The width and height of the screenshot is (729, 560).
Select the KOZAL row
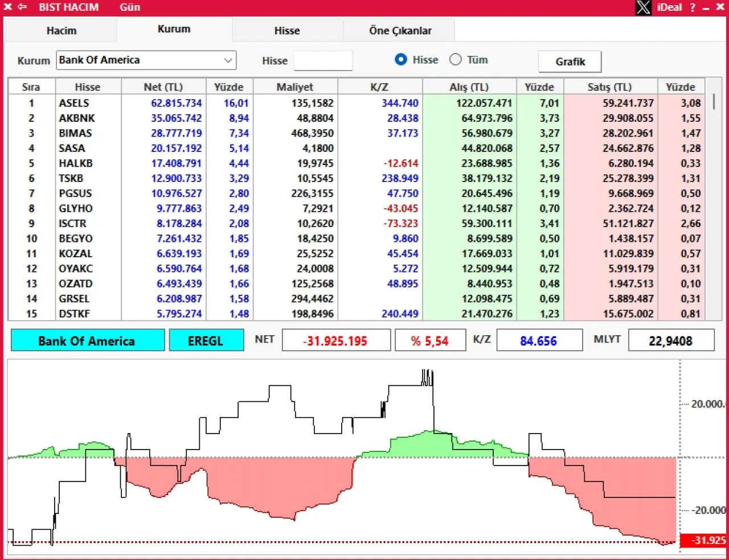click(357, 254)
